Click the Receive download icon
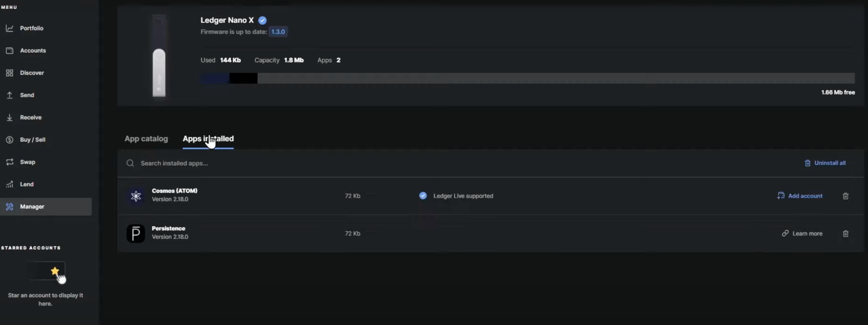Screen dimensions: 868x325 click(9, 118)
